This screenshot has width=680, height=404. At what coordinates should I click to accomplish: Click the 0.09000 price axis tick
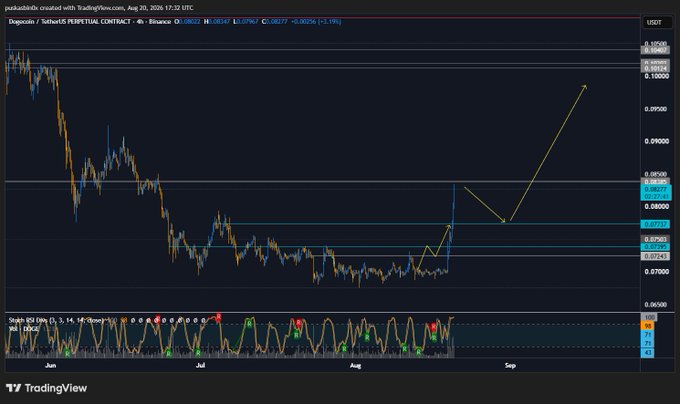[x=656, y=141]
